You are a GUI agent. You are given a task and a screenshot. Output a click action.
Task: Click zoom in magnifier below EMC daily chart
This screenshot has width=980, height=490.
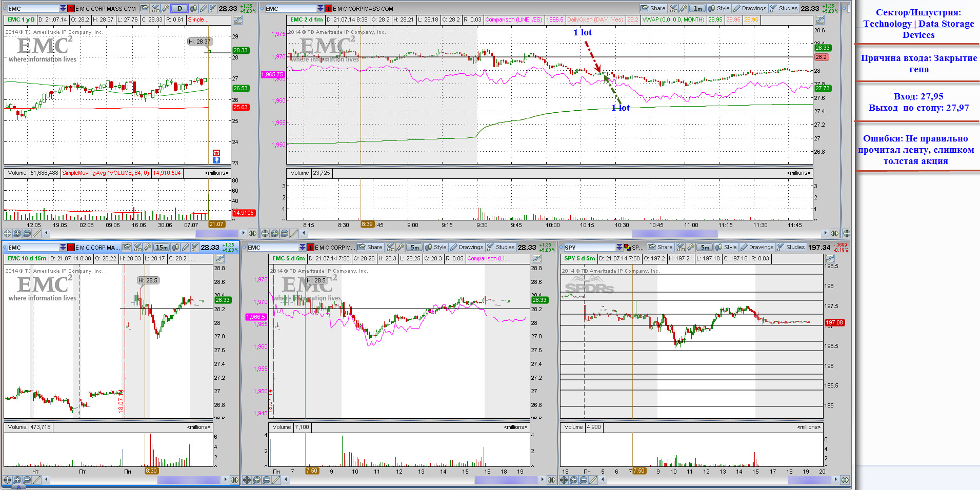[x=17, y=233]
